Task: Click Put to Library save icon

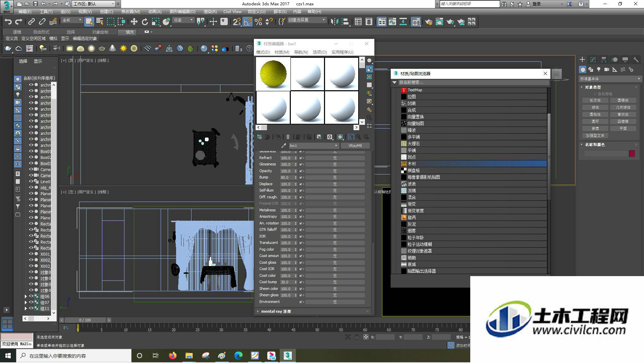Action: [319, 137]
